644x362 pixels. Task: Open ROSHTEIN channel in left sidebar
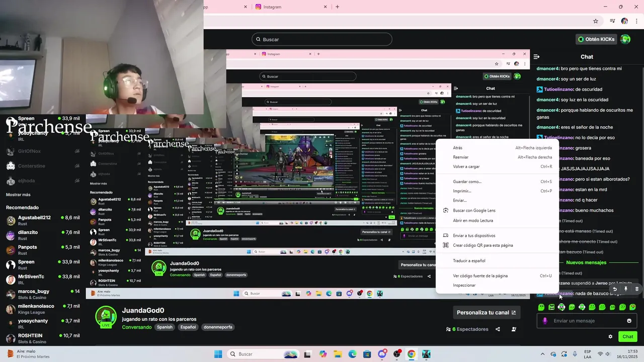pos(43,338)
